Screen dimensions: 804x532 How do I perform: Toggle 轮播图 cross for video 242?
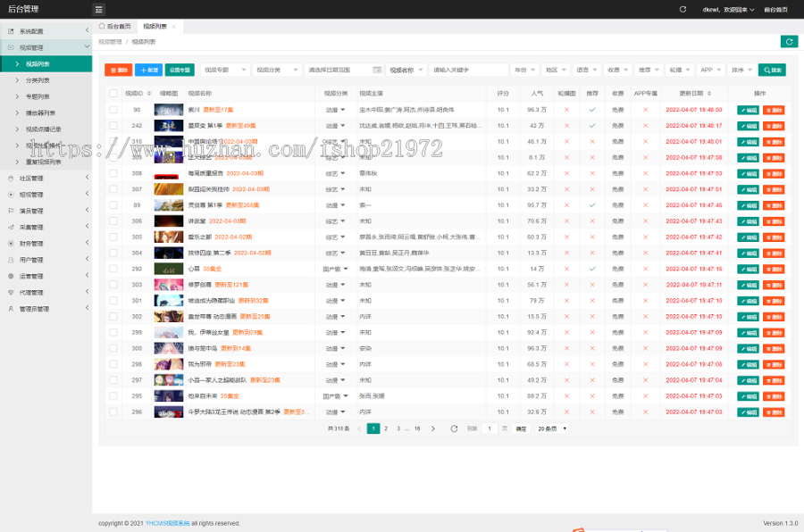tap(566, 126)
